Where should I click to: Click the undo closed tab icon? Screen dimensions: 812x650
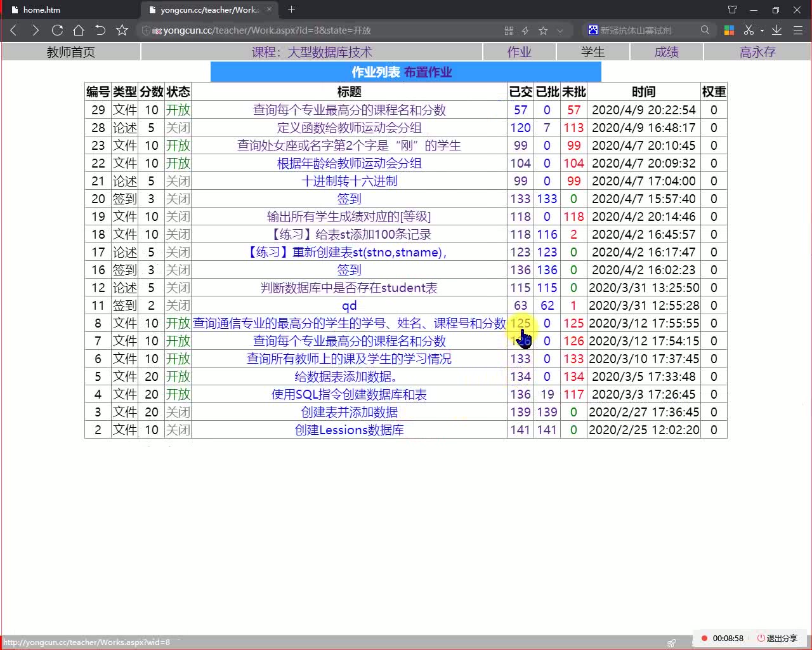100,30
